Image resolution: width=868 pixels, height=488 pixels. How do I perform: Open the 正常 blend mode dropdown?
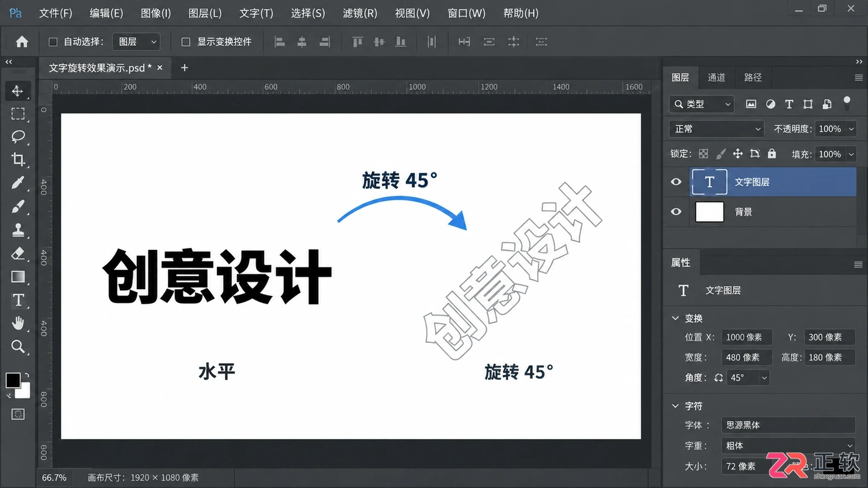(717, 129)
